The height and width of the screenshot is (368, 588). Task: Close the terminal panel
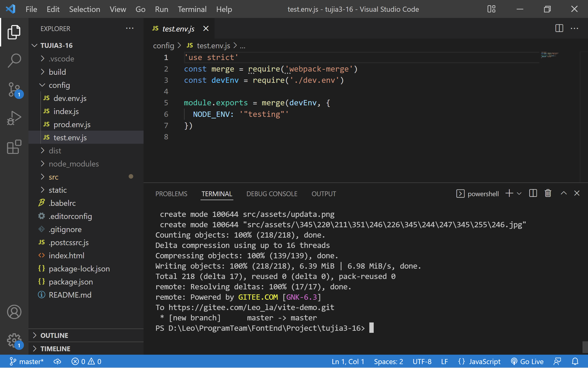click(577, 193)
